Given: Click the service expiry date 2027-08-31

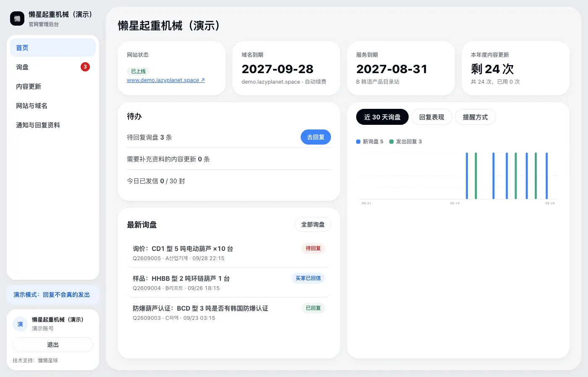Looking at the screenshot, I should pos(392,69).
